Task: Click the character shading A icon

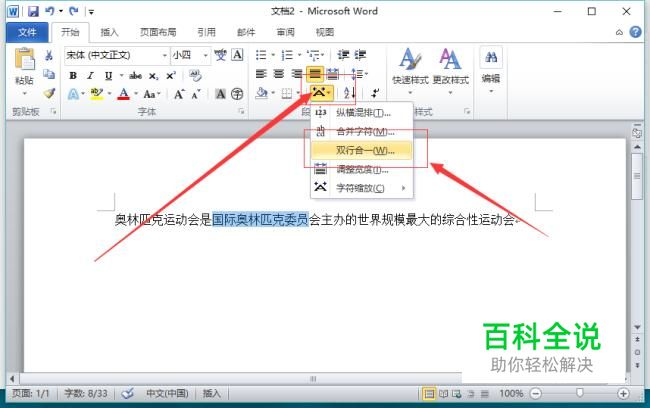Action: point(221,94)
